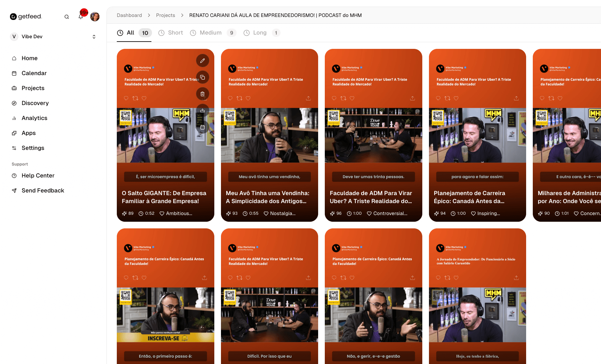This screenshot has width=601, height=364.
Task: Open the Projects breadcrumb link
Action: click(x=165, y=15)
